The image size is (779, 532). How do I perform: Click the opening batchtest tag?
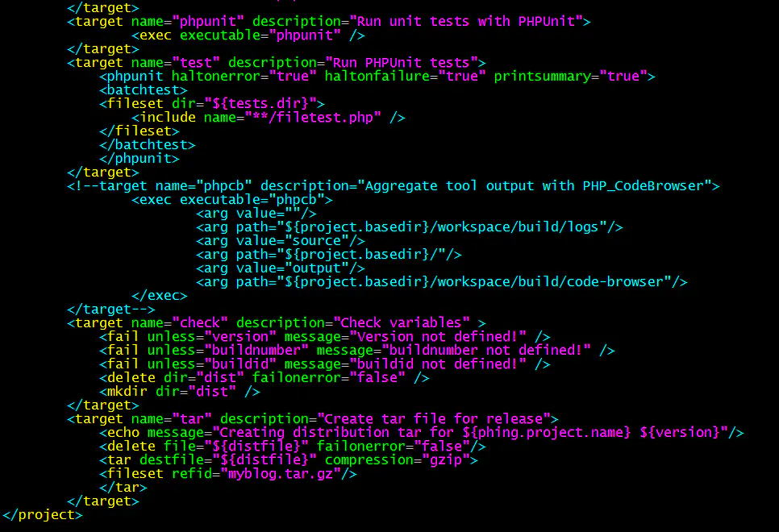pos(143,90)
